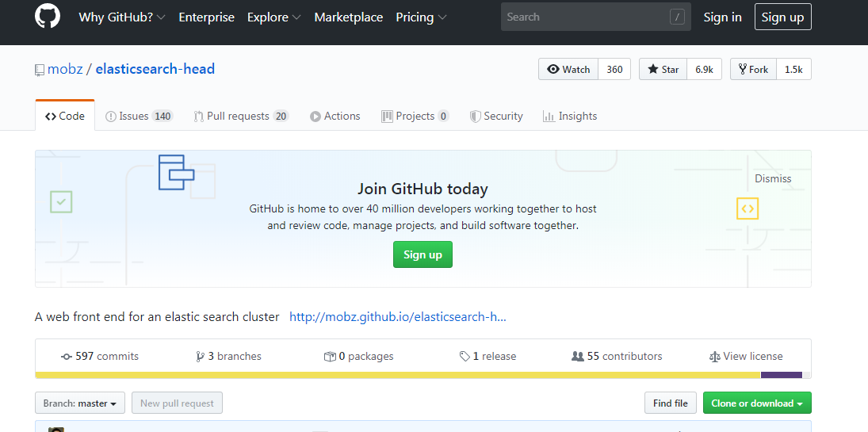Fork the repository
The height and width of the screenshot is (432, 868).
click(753, 69)
